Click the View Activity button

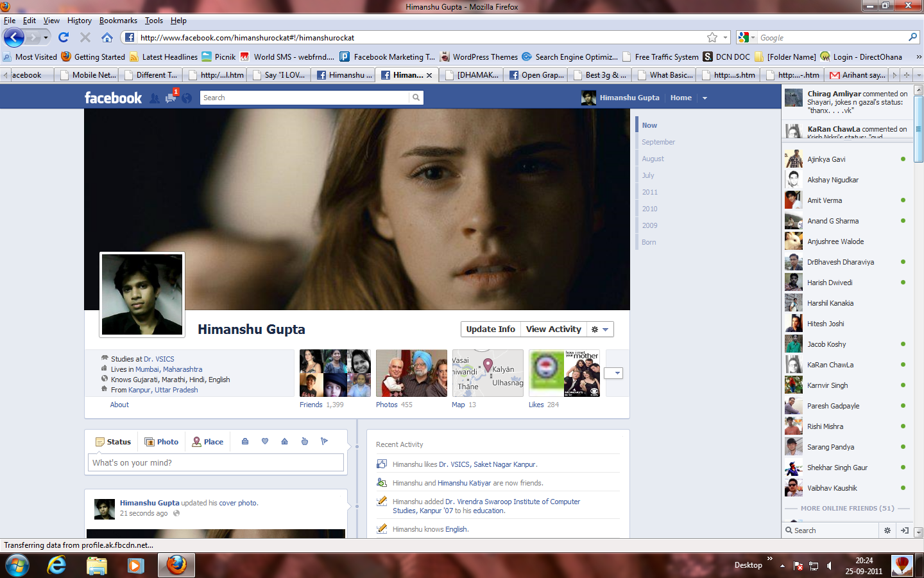554,329
